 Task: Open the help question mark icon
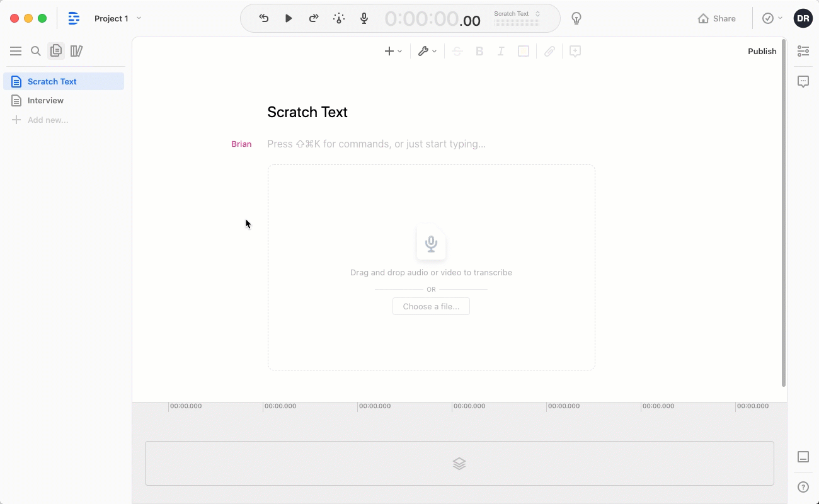803,487
